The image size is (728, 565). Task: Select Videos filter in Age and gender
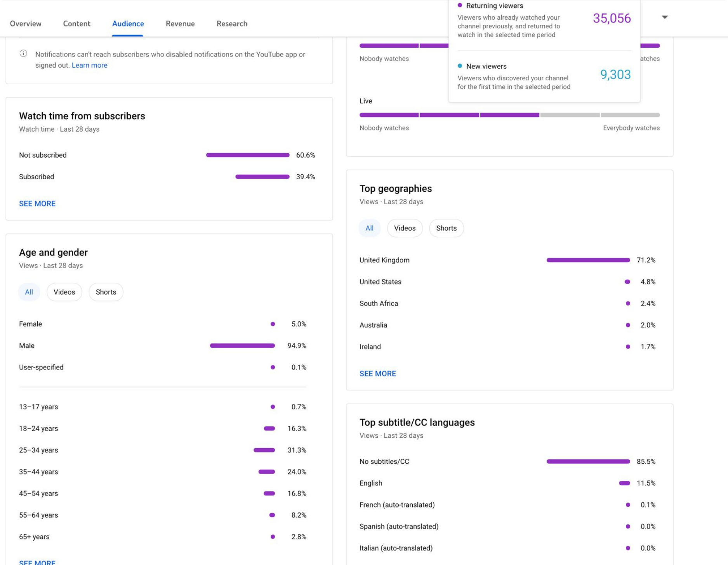click(x=64, y=292)
